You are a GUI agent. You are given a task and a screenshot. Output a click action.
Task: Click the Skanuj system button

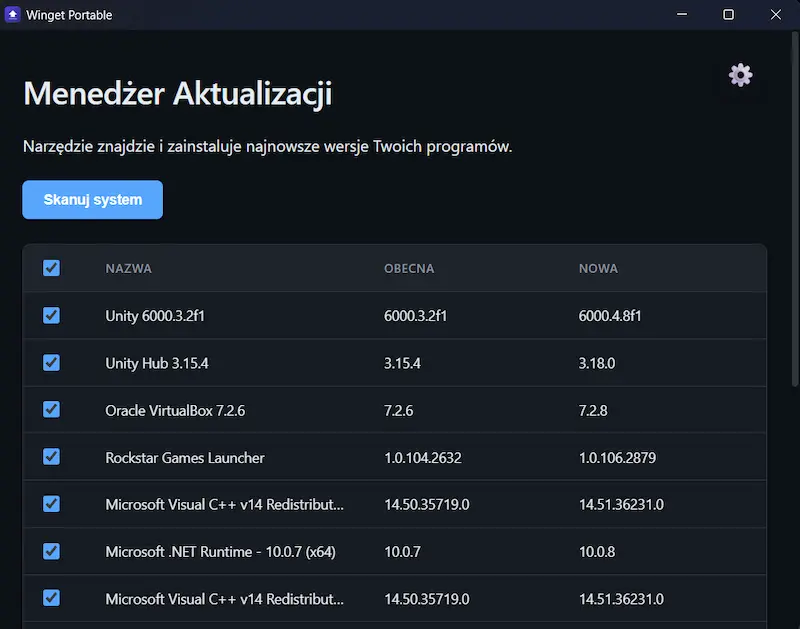point(92,199)
